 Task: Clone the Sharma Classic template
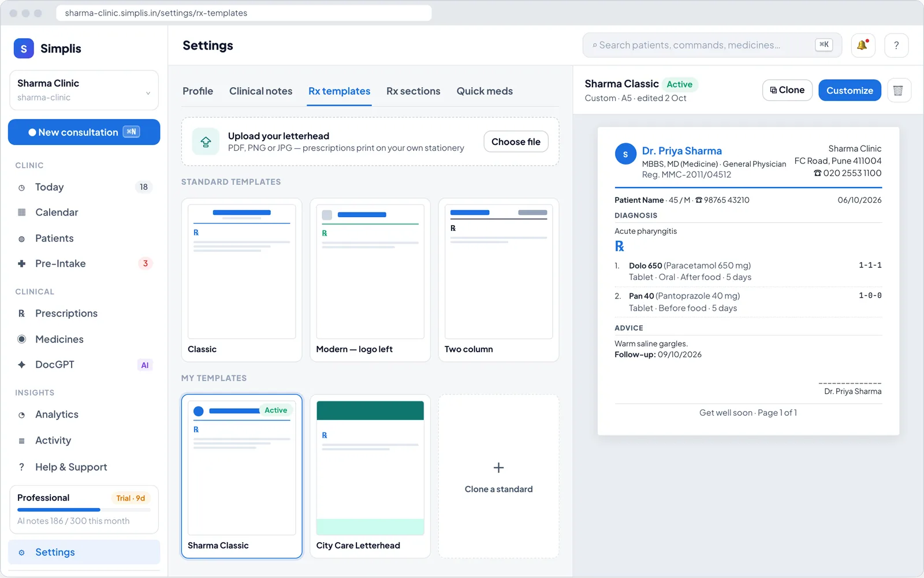click(787, 90)
